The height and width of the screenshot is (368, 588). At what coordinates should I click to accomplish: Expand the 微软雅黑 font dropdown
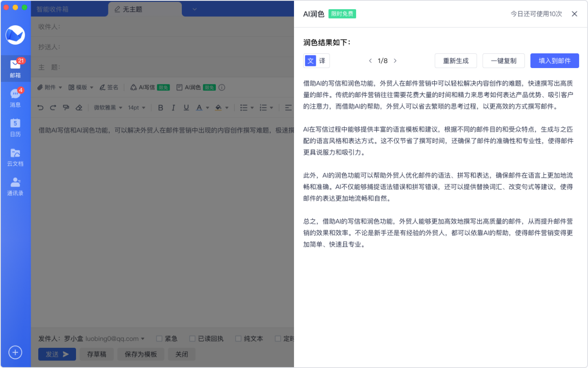108,108
